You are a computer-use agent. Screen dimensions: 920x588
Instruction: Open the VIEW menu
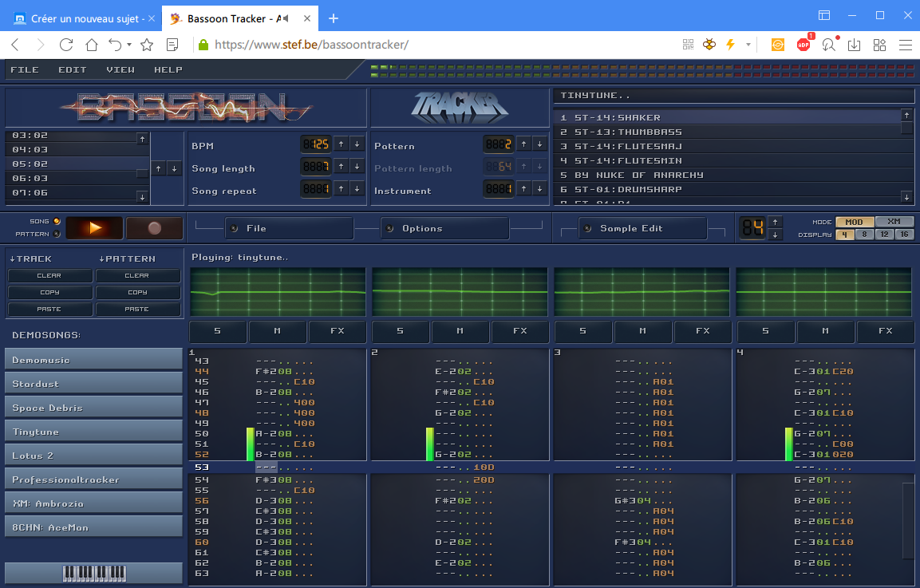click(120, 70)
